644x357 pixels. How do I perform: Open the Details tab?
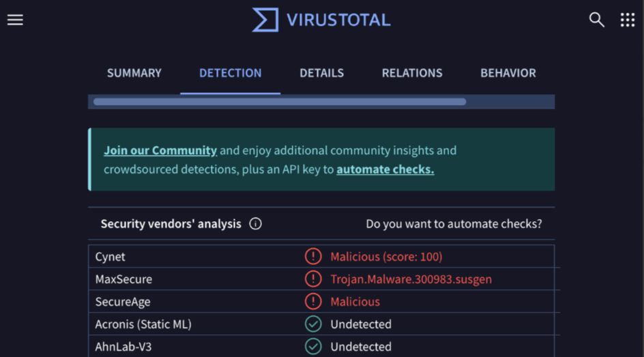coord(321,73)
